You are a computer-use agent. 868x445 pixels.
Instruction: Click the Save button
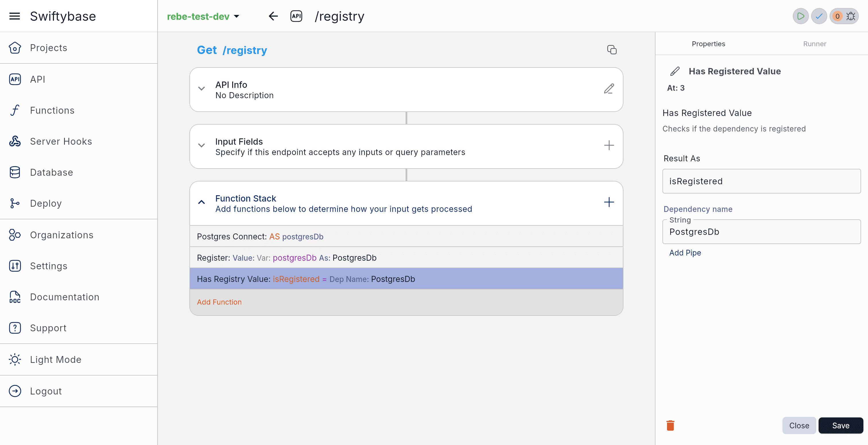pos(840,425)
